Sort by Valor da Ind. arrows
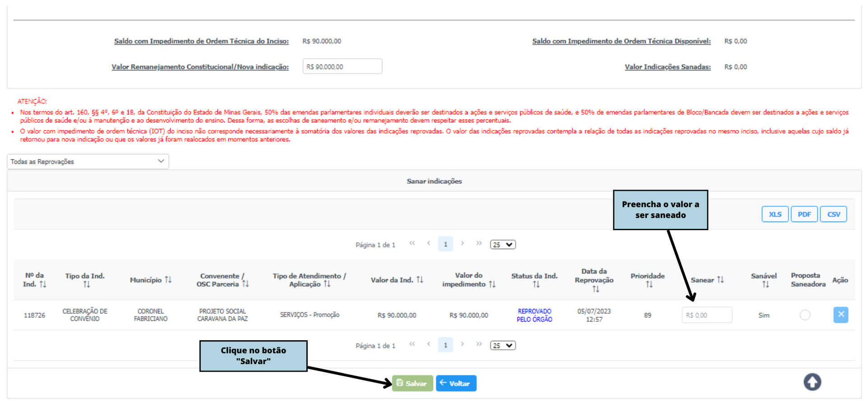Screen dimensions: 868x403 tap(420, 280)
